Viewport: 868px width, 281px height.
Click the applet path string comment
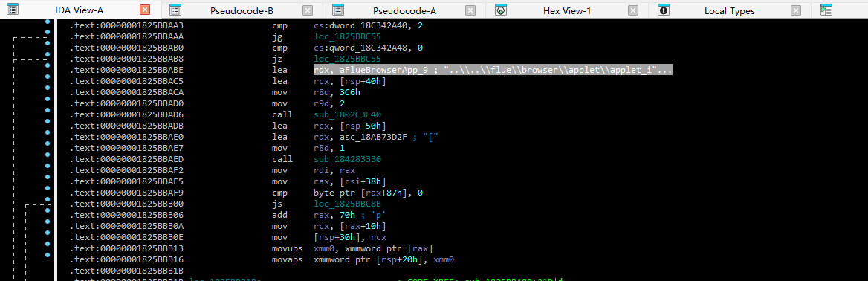558,71
